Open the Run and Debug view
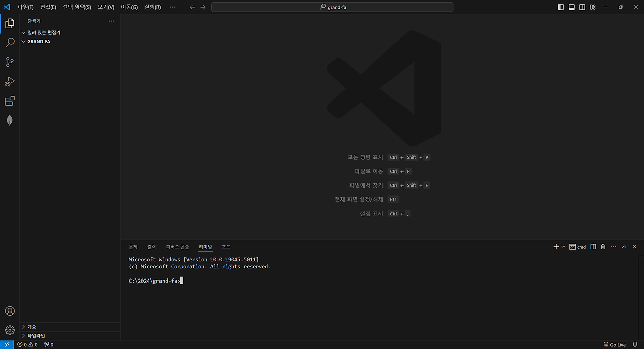Screen dimensions: 644x349 (x=10, y=82)
